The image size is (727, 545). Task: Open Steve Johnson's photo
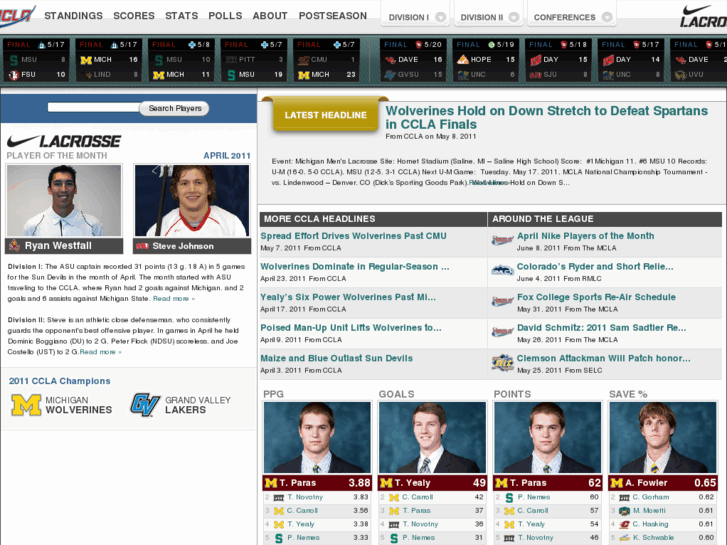[192, 200]
